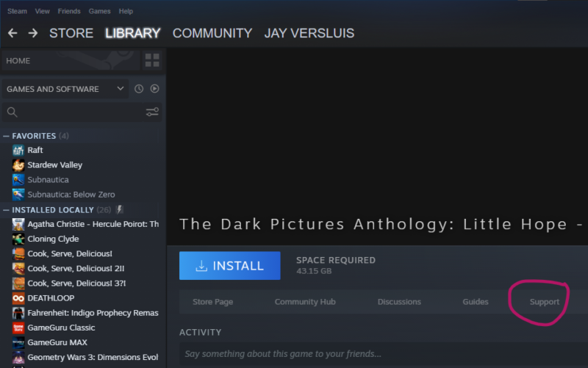Select Geometry Wars 3: Dimensions entry
Screen dimensions: 588x368
click(x=93, y=357)
